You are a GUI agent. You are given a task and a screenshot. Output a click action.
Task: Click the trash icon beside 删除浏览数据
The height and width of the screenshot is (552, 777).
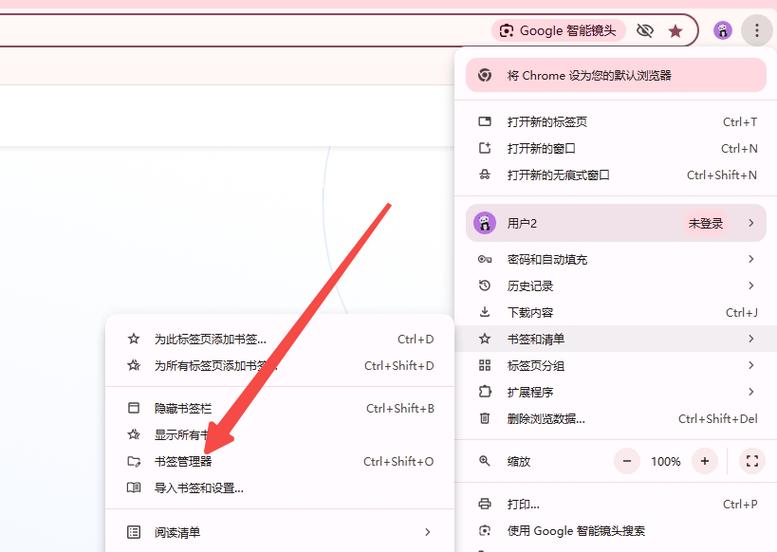coord(485,418)
